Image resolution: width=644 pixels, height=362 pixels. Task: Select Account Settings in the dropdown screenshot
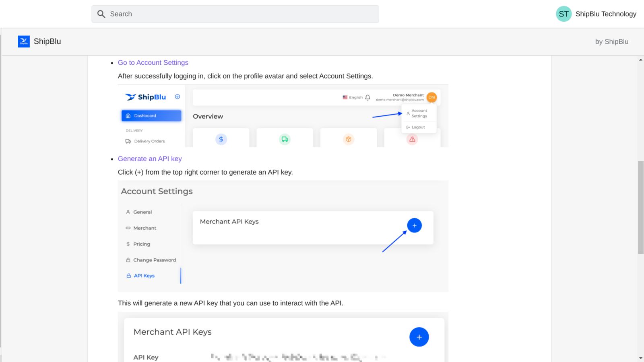(x=419, y=113)
